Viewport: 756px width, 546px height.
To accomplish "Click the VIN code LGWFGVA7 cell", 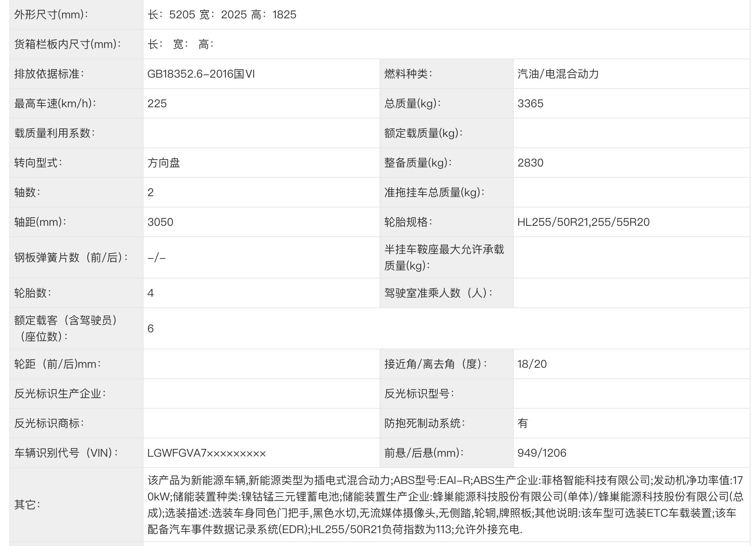I will click(206, 453).
